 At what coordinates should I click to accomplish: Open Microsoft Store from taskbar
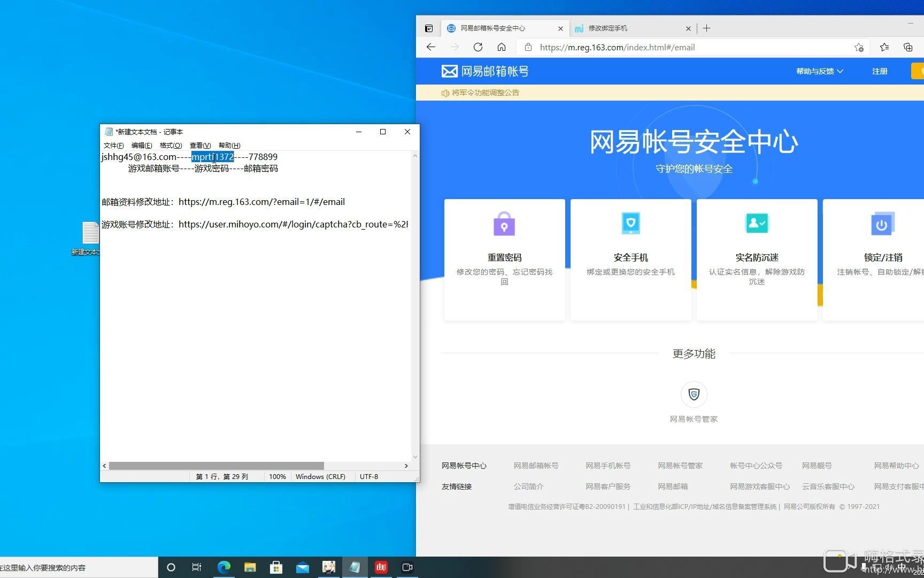click(x=276, y=567)
